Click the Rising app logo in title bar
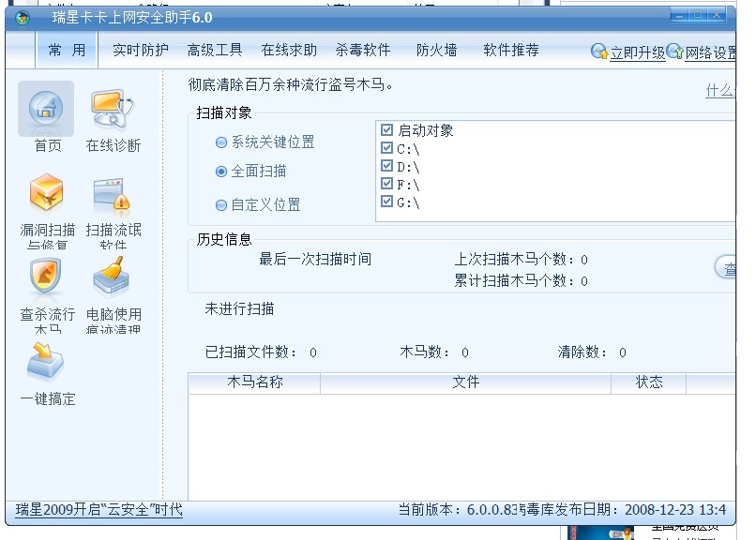The width and height of the screenshot is (756, 540). click(x=23, y=19)
